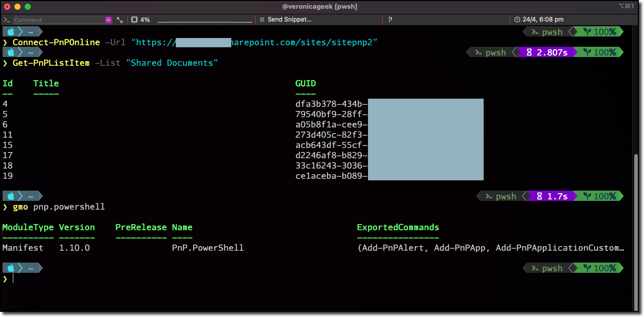Click the diagonal resize arrows icon beside the Command box

pyautogui.click(x=119, y=19)
